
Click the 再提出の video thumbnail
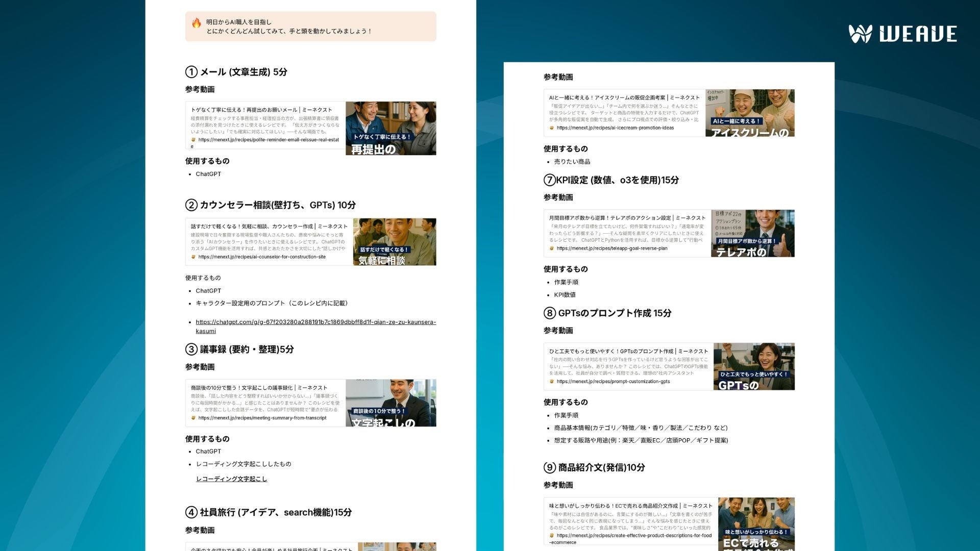[x=390, y=128]
